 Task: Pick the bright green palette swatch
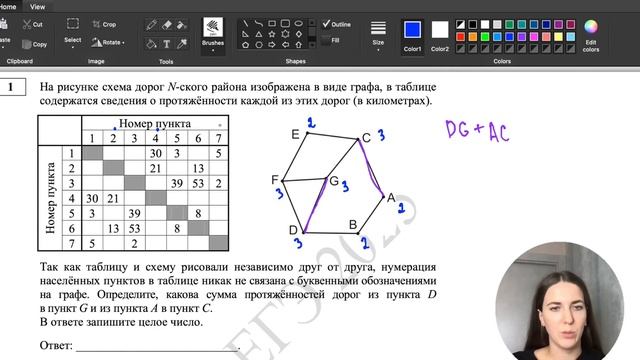[485, 37]
